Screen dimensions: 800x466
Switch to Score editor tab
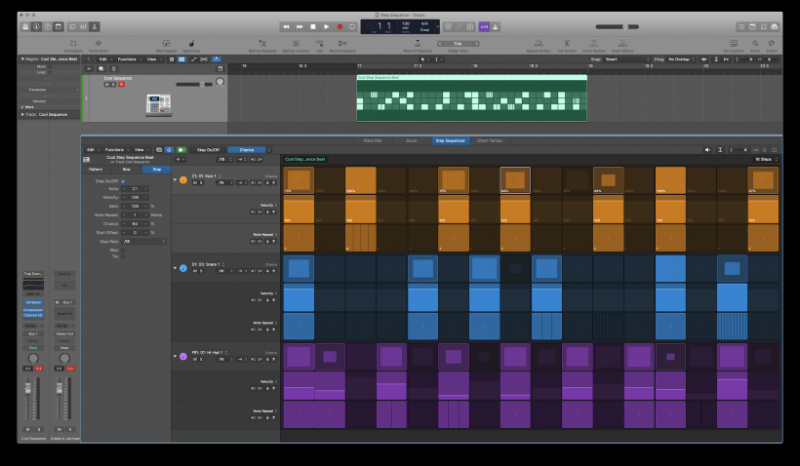pos(411,140)
